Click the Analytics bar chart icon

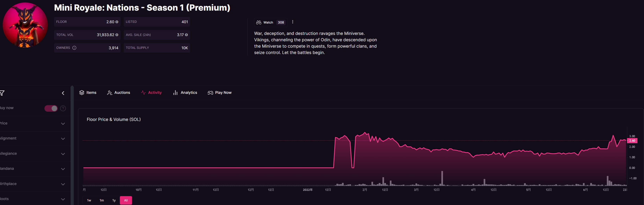(x=175, y=93)
